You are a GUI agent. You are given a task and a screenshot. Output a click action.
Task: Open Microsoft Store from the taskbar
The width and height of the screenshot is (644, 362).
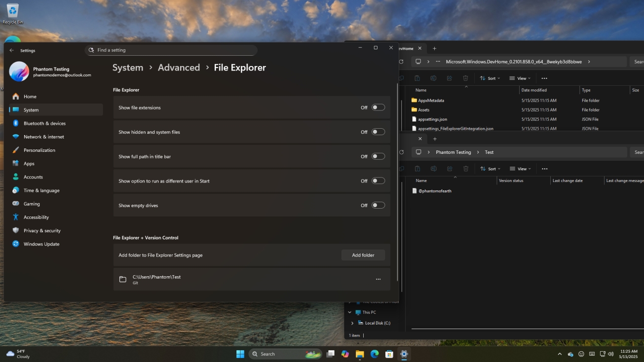[x=389, y=354]
